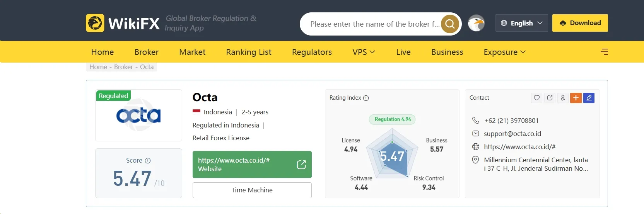This screenshot has width=644, height=214.
Task: Click the Score info icon
Action: coord(148,161)
